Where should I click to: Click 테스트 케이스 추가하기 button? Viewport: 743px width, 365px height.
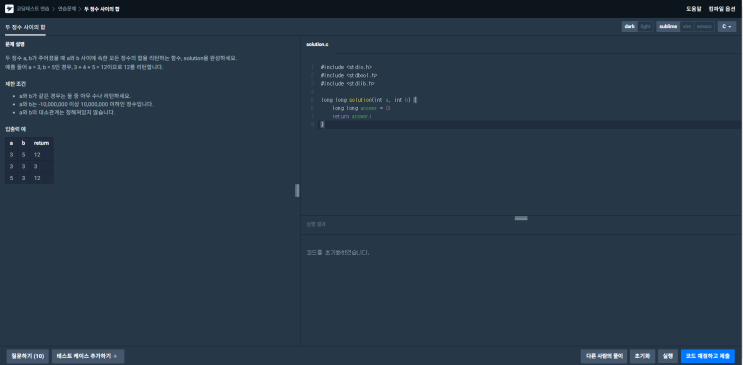tap(88, 356)
